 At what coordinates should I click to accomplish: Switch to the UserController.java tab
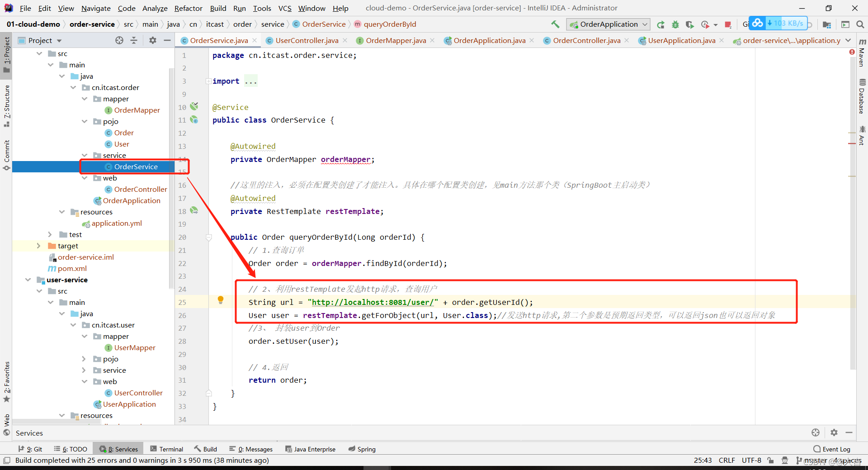click(x=307, y=41)
